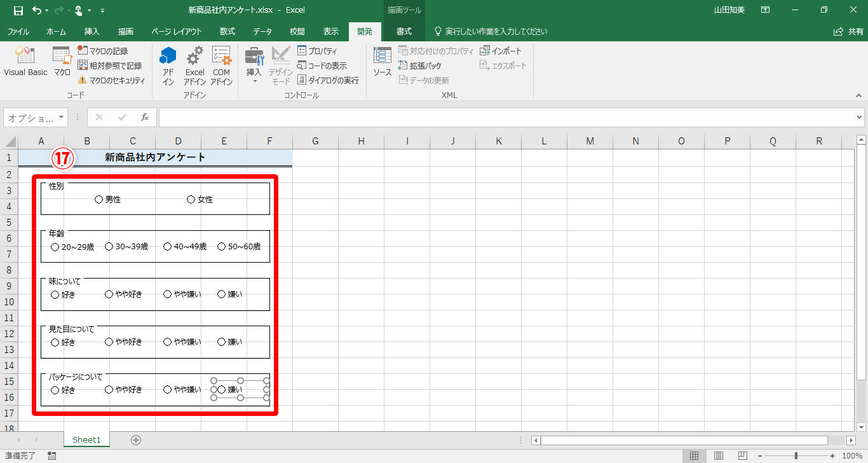Viewport: 868px width, 463px height.
Task: Choose the 30~39歳 option
Action: [x=127, y=247]
